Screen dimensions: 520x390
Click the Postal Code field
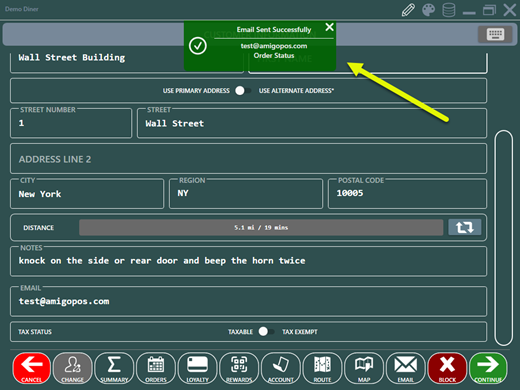(x=407, y=194)
